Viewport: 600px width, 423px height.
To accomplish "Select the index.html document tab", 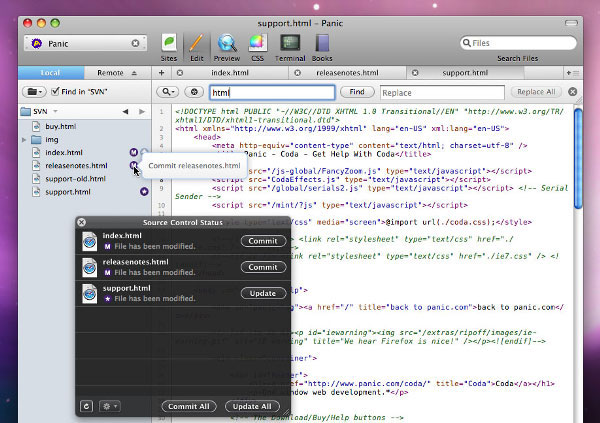I will (230, 73).
